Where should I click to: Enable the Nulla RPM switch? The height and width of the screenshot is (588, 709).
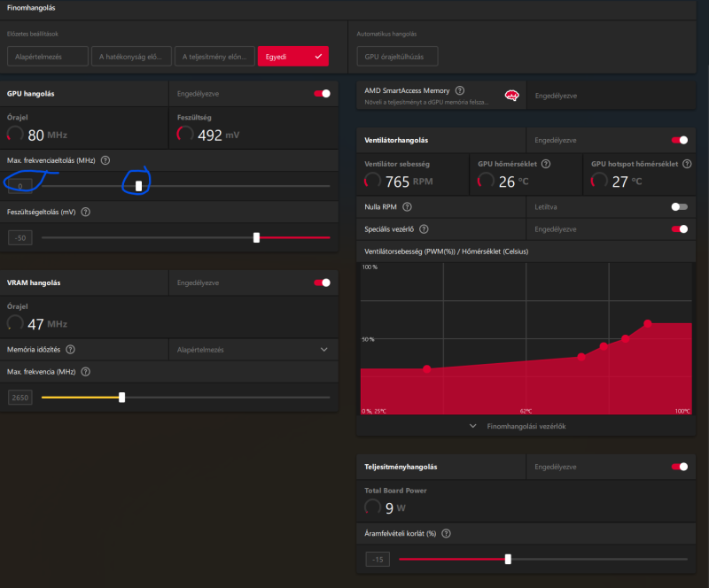(680, 206)
